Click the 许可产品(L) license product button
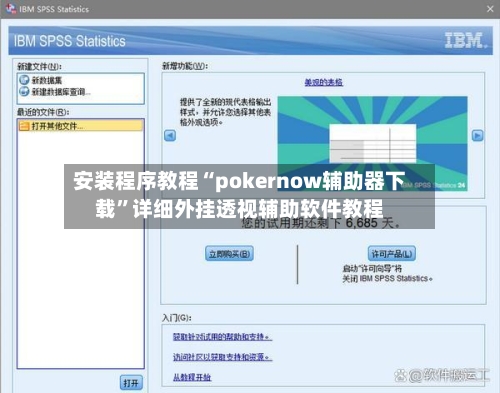Viewport: 500px width, 393px height. coord(392,254)
